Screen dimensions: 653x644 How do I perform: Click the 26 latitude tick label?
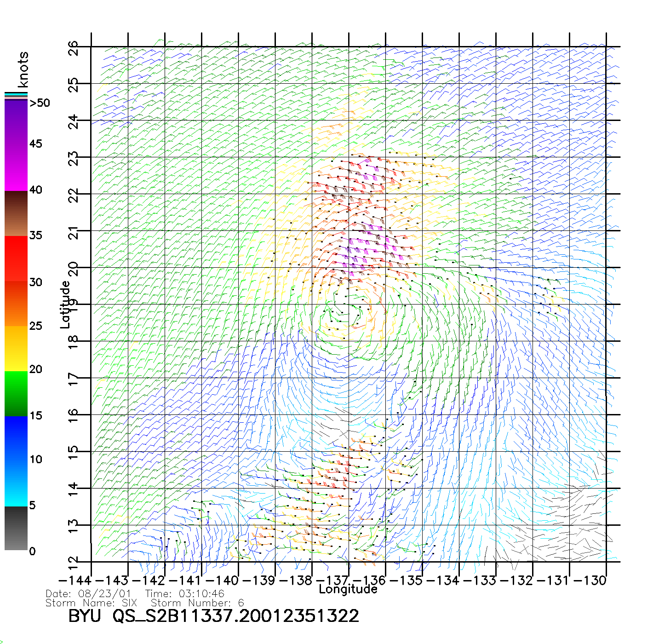(x=73, y=48)
